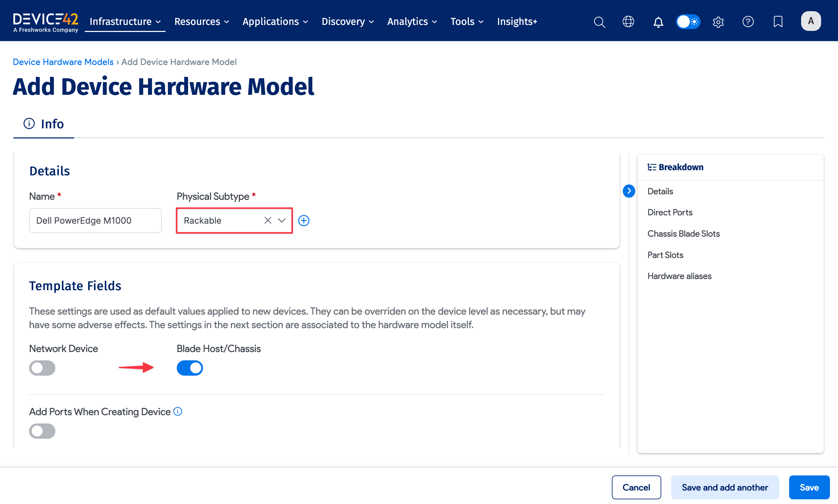
Task: Click the globe language icon
Action: coord(628,21)
